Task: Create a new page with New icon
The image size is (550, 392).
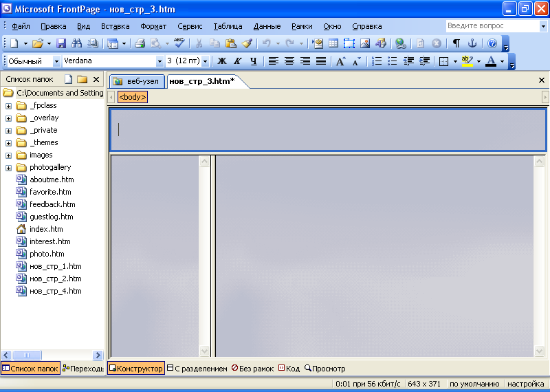Action: (14, 43)
